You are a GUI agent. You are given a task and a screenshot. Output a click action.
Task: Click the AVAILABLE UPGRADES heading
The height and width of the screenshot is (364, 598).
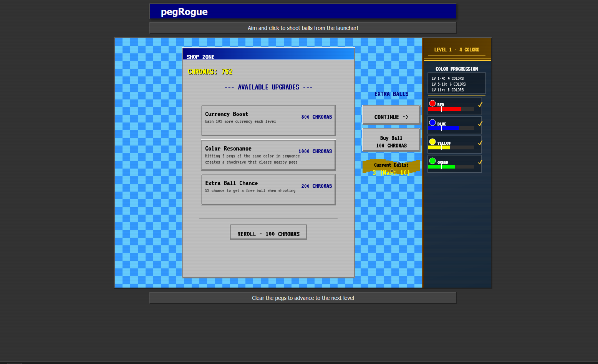[x=268, y=87]
